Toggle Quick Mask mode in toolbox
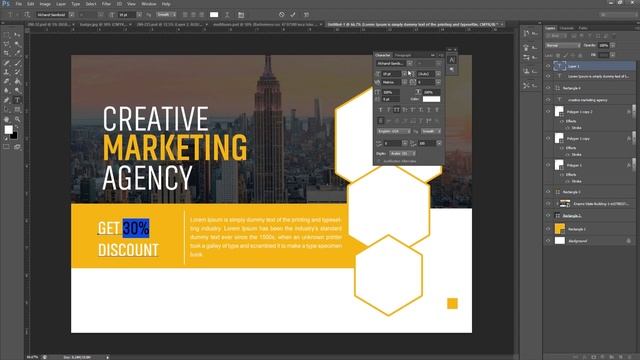 [x=7, y=147]
